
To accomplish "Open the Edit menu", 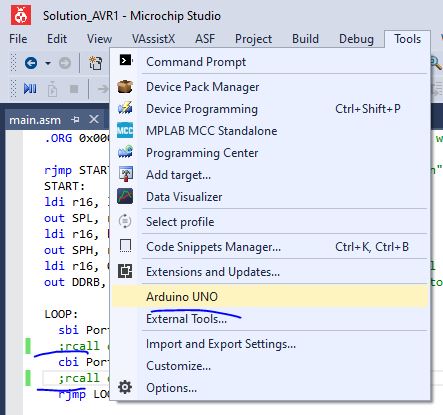I will [57, 39].
